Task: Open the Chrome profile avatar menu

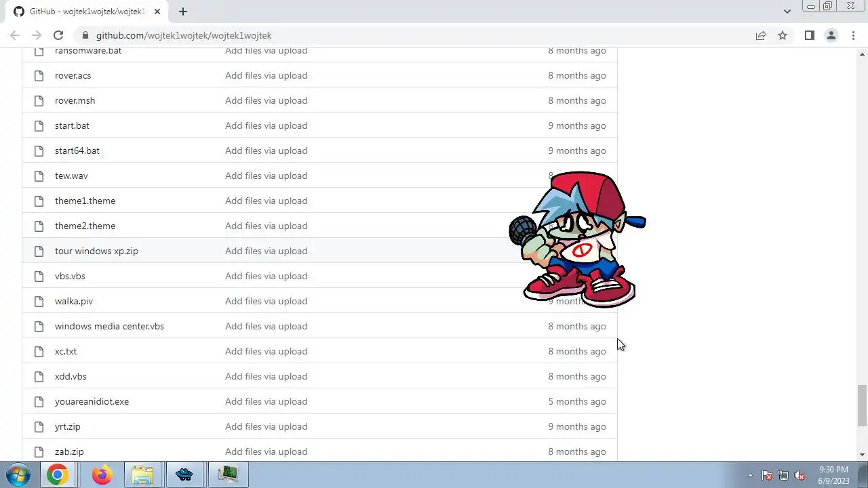Action: [x=831, y=35]
